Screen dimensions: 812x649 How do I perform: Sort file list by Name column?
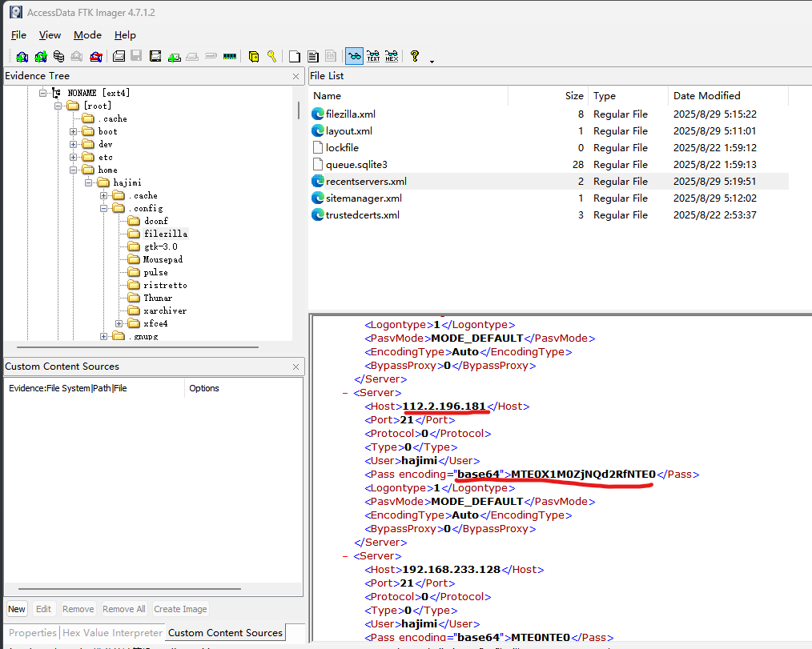click(x=408, y=96)
